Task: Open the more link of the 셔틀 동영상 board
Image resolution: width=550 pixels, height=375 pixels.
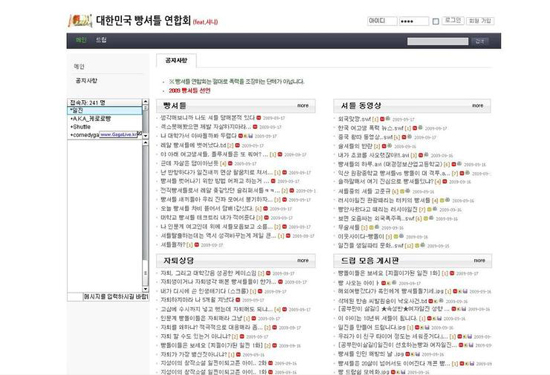Action: click(x=477, y=105)
